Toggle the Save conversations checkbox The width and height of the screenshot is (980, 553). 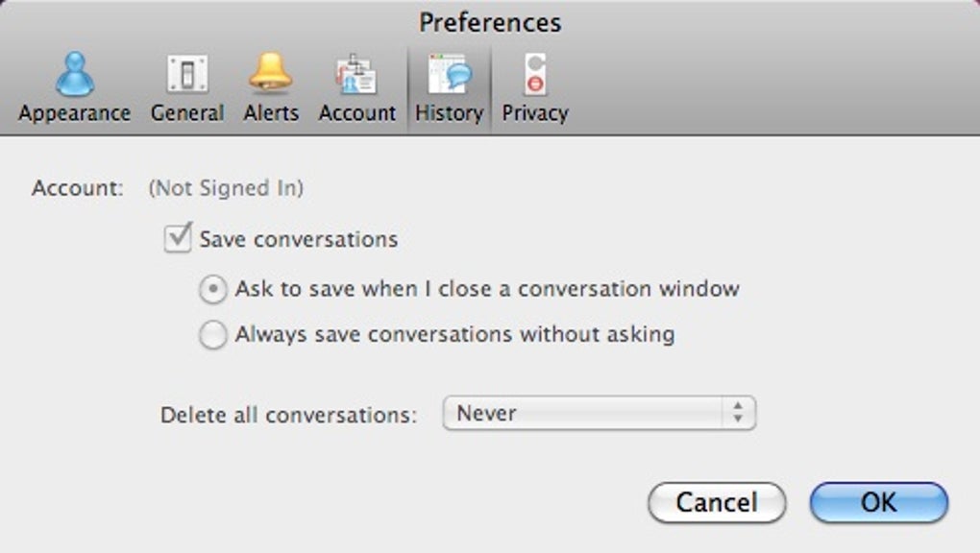[178, 238]
